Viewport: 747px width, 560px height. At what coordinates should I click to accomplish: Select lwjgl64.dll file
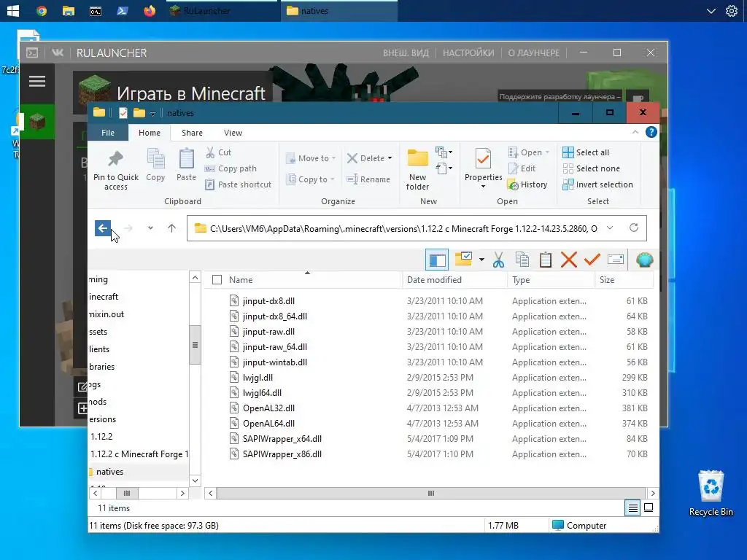[262, 393]
